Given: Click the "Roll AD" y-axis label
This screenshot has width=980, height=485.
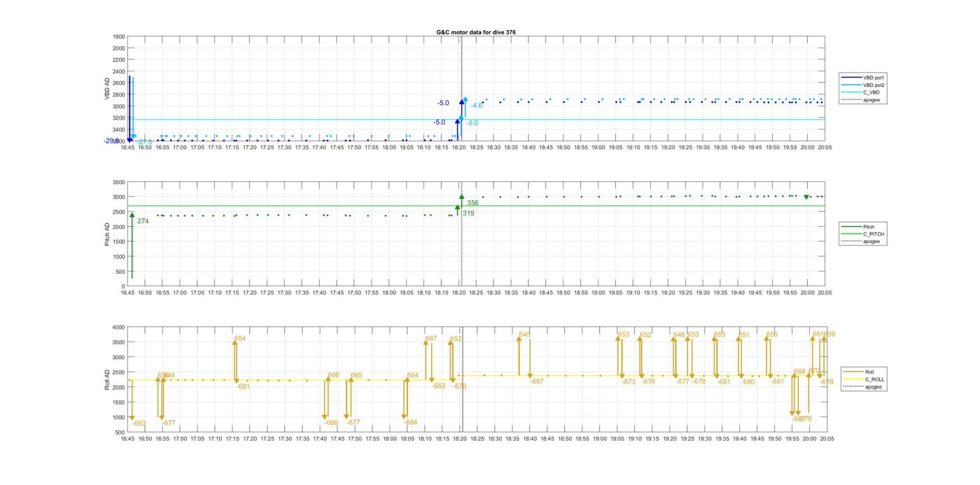Looking at the screenshot, I should pyautogui.click(x=108, y=379).
